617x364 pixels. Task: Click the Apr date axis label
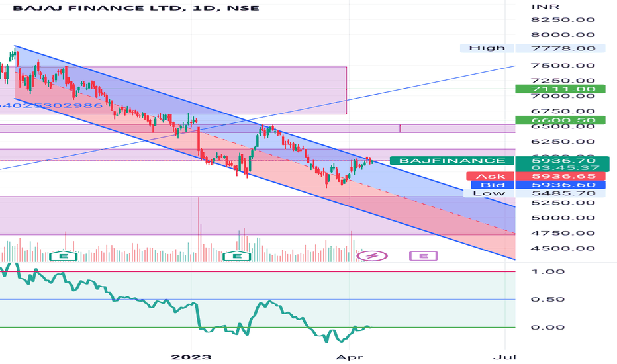click(350, 357)
